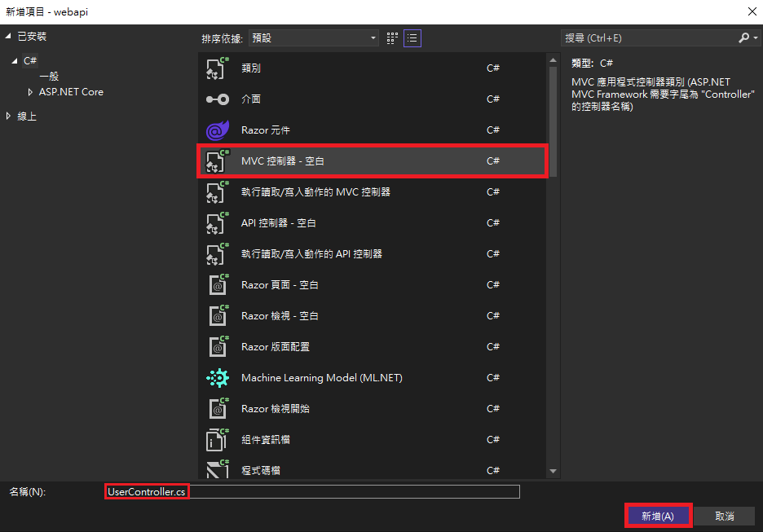This screenshot has height=532, width=763.
Task: Select the 組件資訊檔 icon
Action: [x=217, y=440]
